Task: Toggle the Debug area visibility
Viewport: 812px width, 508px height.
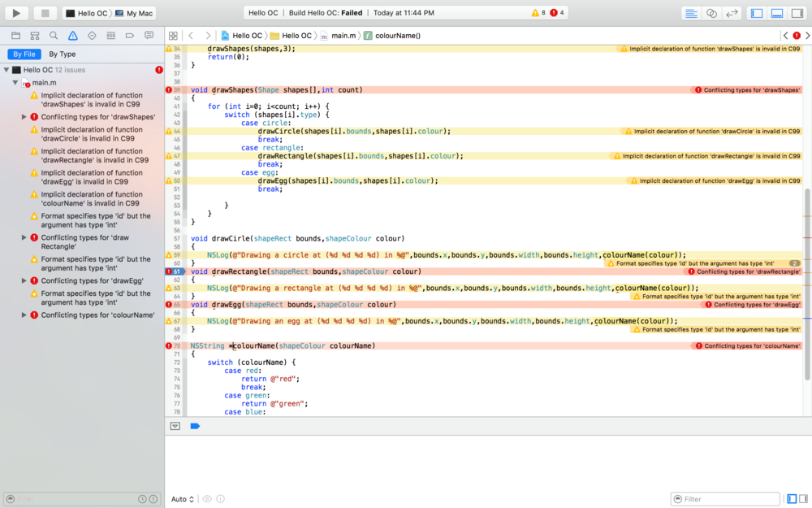Action: click(x=777, y=13)
